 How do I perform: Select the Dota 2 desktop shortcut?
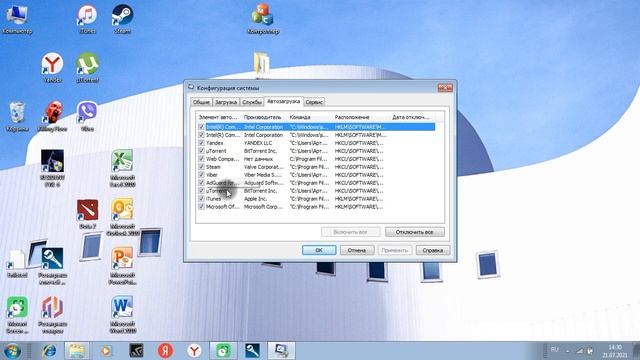point(87,214)
